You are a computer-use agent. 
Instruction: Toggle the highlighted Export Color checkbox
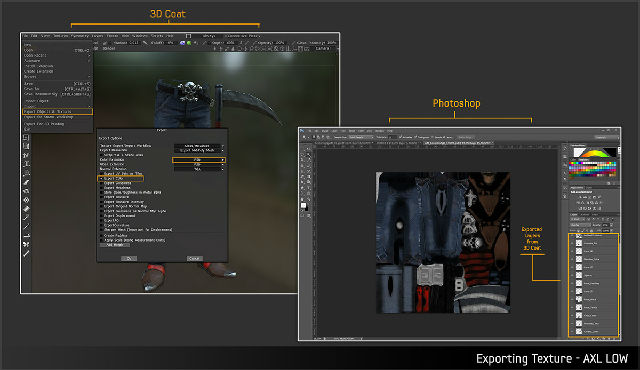point(101,179)
